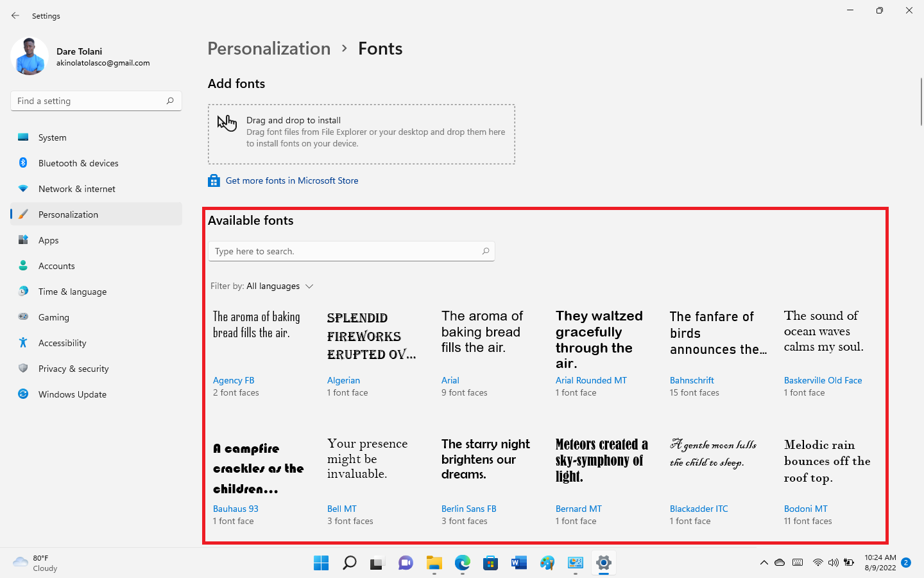Image resolution: width=924 pixels, height=578 pixels.
Task: Open the Bauhaus 93 font
Action: click(235, 509)
